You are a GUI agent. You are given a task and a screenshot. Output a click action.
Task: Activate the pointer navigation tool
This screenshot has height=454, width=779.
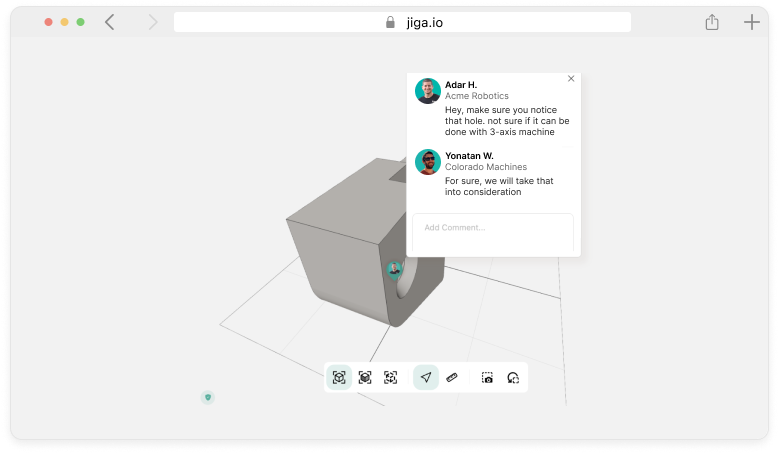pos(426,377)
